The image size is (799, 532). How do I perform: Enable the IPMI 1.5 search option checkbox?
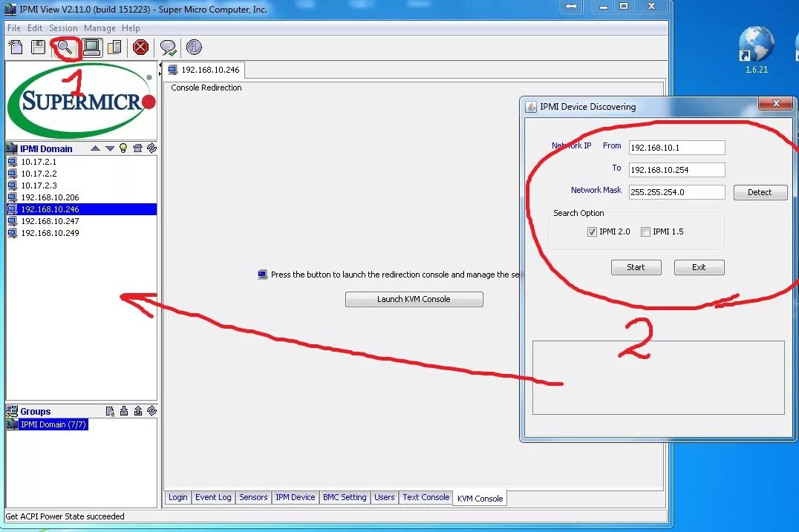[645, 232]
